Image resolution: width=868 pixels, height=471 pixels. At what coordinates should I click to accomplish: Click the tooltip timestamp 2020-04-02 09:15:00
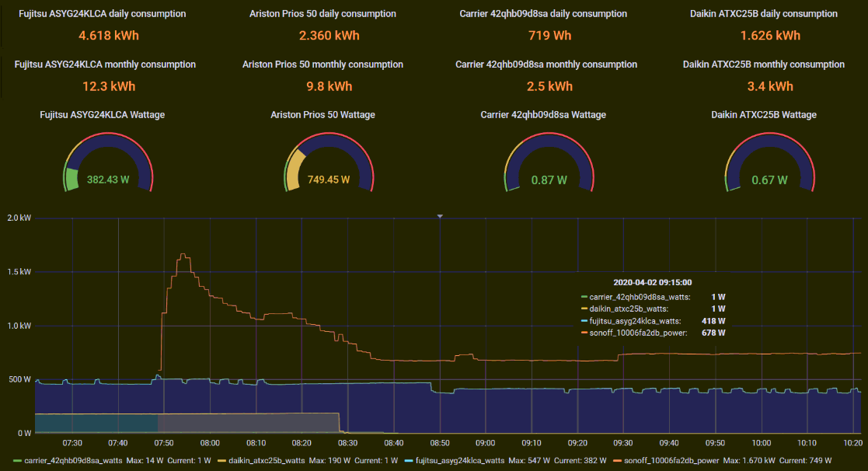tap(653, 283)
